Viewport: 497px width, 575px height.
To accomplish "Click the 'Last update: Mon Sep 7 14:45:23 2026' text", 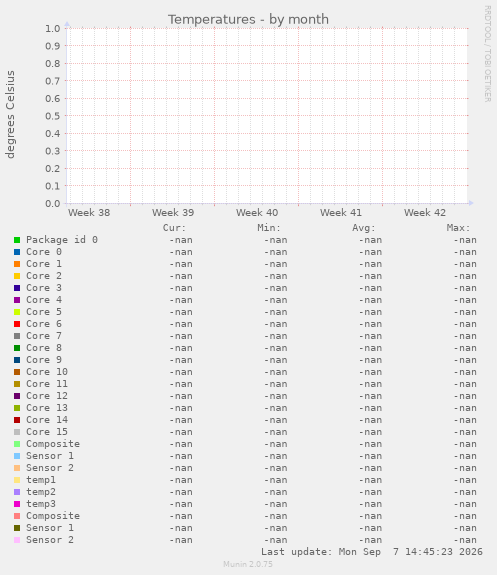I will tap(372, 552).
